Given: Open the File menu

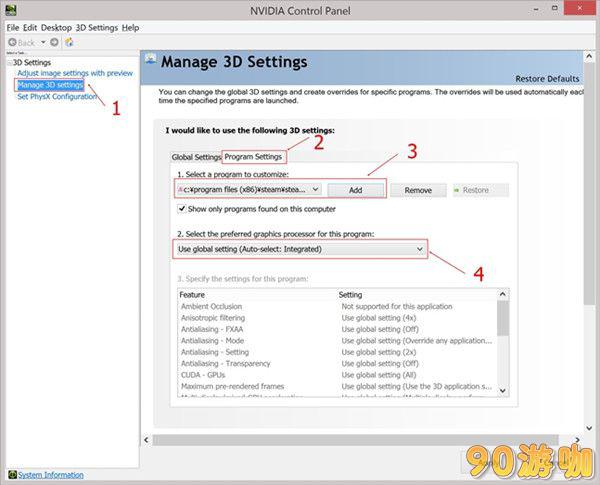Looking at the screenshot, I should [x=13, y=28].
